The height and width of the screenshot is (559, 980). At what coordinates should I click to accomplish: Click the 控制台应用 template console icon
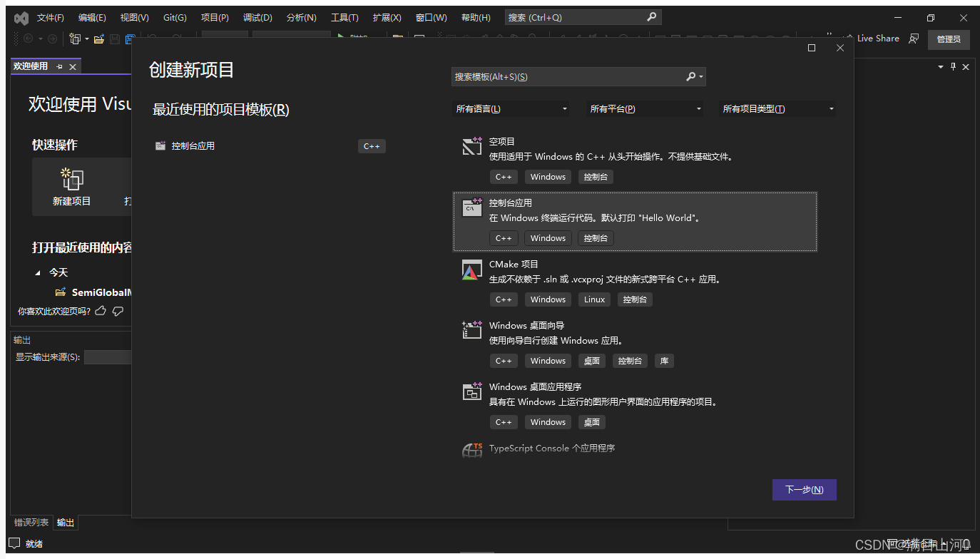click(472, 207)
